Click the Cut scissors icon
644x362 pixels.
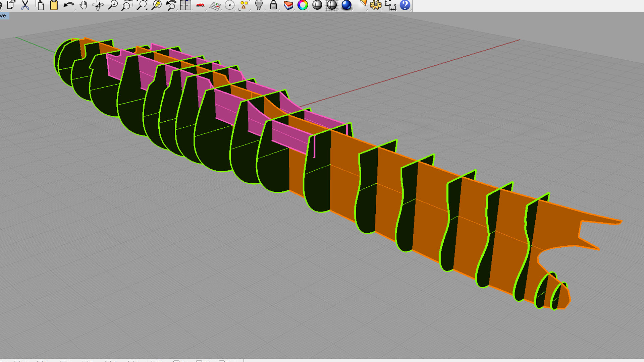[25, 5]
